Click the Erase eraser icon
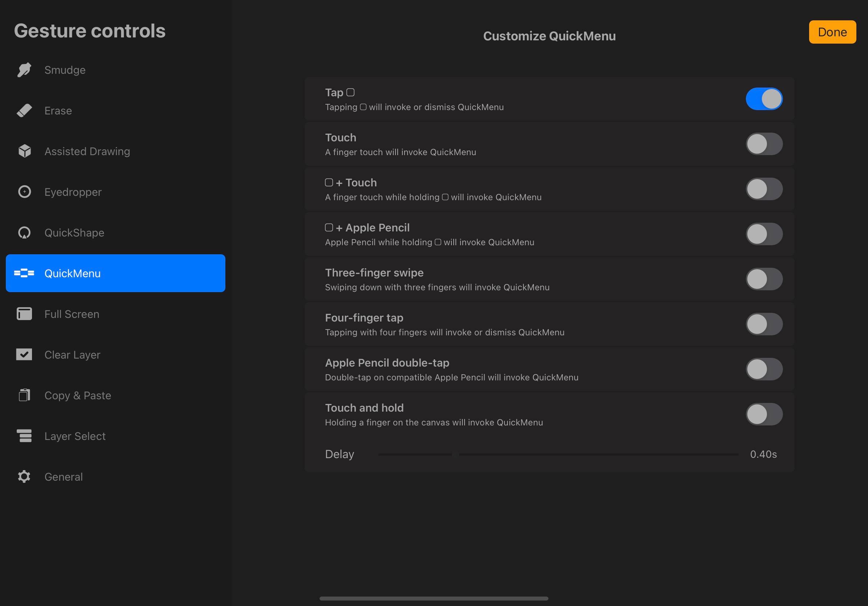 coord(24,111)
